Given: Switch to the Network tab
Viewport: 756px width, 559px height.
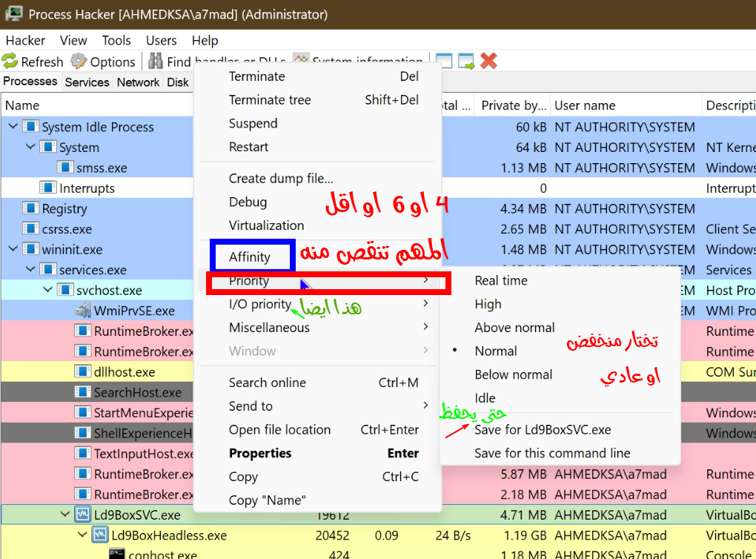Looking at the screenshot, I should pyautogui.click(x=138, y=82).
